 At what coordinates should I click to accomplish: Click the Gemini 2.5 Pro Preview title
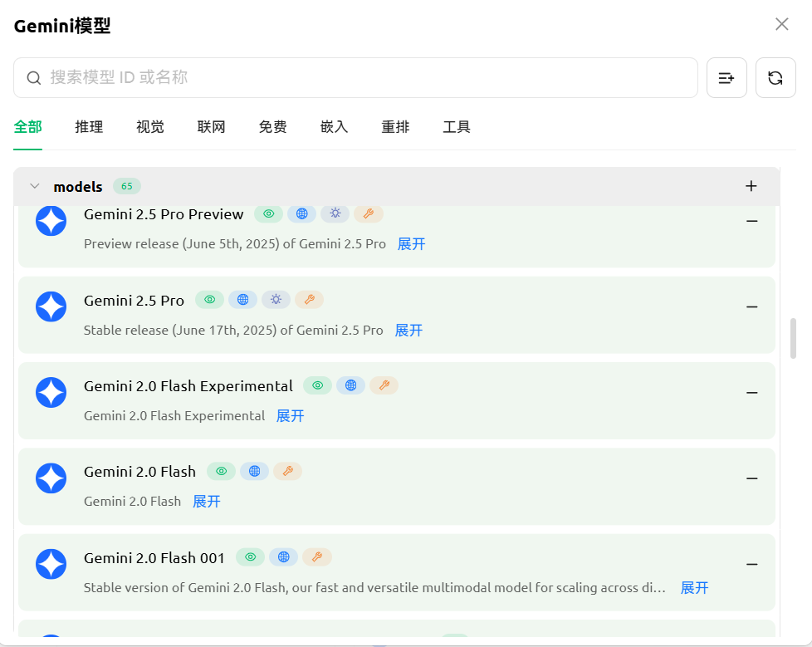[164, 214]
